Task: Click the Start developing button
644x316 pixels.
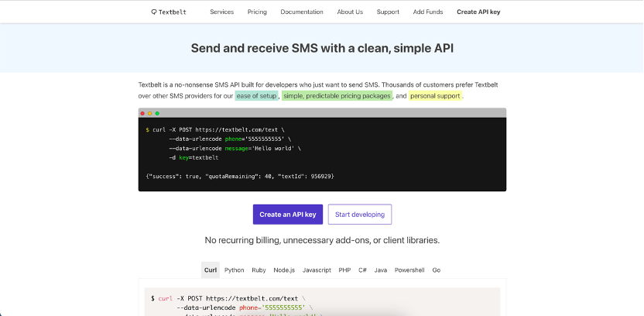Action: pos(360,215)
